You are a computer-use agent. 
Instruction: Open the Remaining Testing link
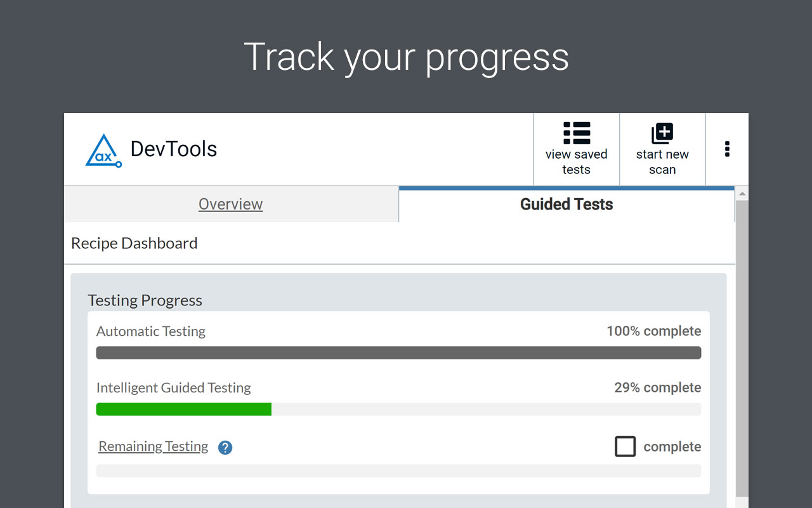(x=153, y=446)
